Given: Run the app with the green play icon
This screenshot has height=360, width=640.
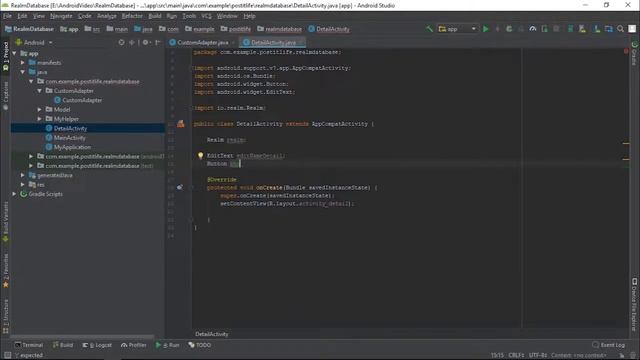Looking at the screenshot, I should pos(486,29).
